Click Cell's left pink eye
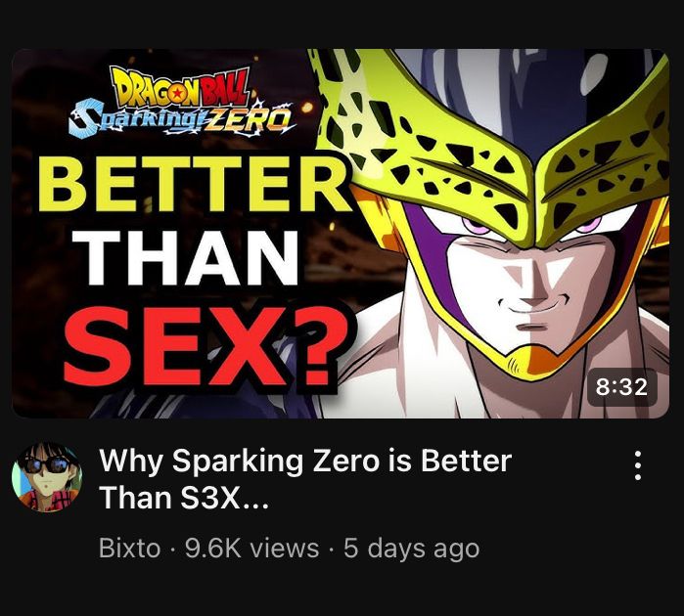Screen dimensions: 684x616 click(x=477, y=226)
